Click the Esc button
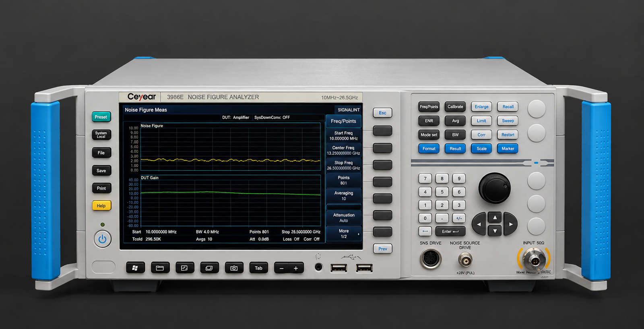Viewport: 644px width, 329px height. coord(382,113)
